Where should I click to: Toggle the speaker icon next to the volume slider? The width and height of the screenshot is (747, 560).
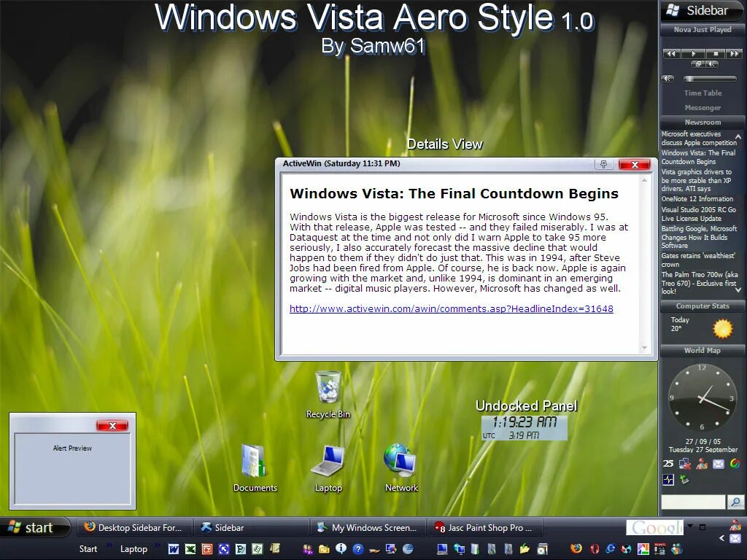coord(668,78)
